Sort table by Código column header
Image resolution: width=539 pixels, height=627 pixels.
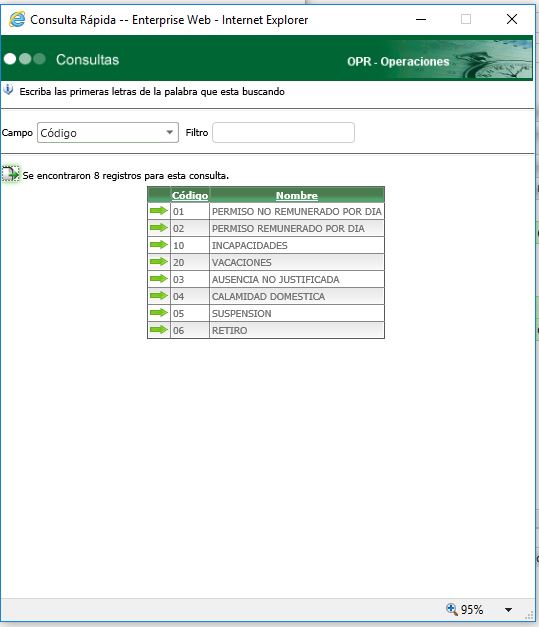tap(190, 196)
